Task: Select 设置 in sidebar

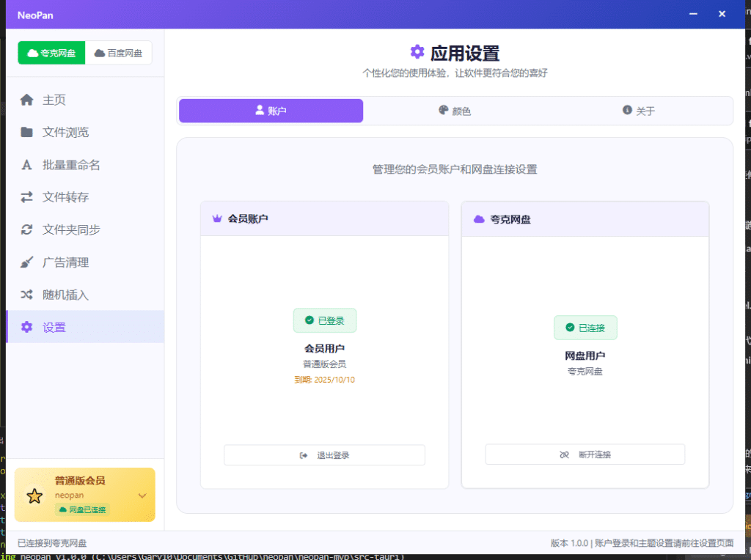Action: (85, 327)
